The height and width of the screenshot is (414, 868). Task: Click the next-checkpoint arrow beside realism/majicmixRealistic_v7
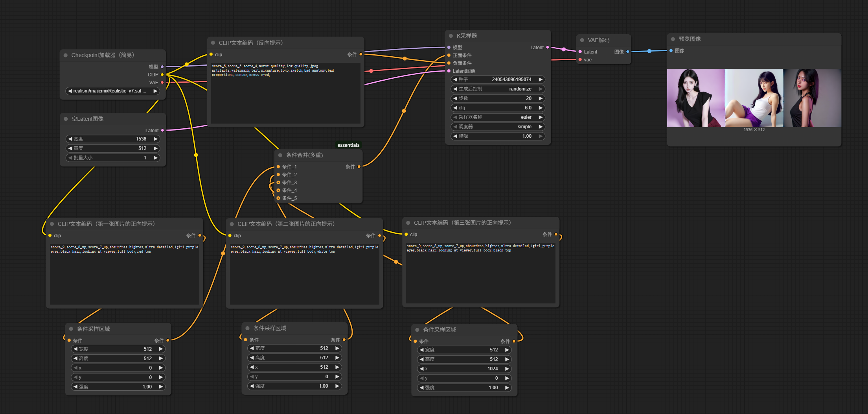click(155, 91)
